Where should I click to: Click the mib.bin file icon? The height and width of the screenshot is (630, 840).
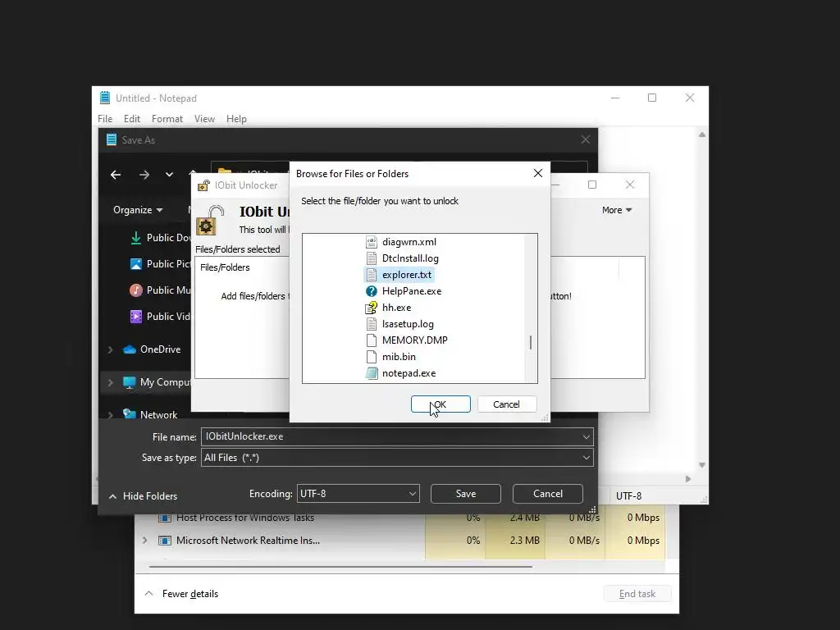point(372,357)
